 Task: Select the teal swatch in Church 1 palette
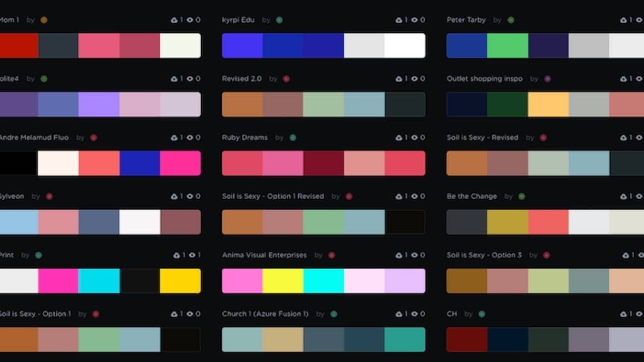tap(405, 339)
